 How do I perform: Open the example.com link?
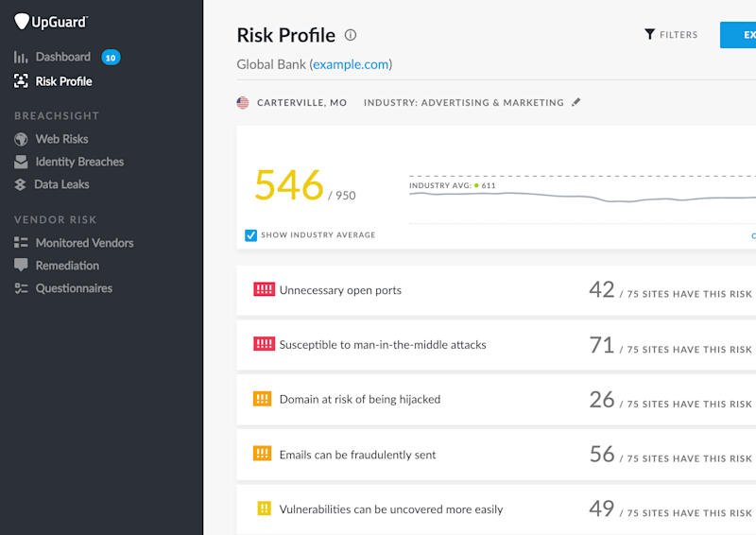[x=351, y=64]
